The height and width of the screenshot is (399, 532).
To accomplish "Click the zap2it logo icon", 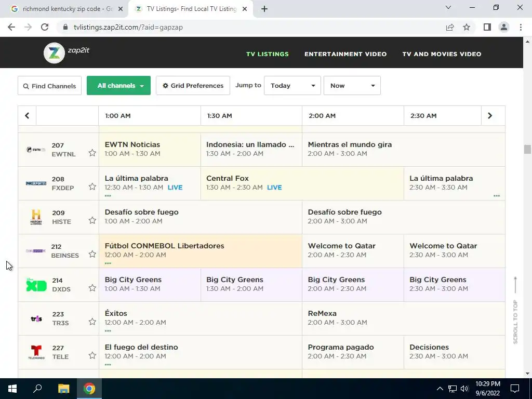I will tap(54, 53).
